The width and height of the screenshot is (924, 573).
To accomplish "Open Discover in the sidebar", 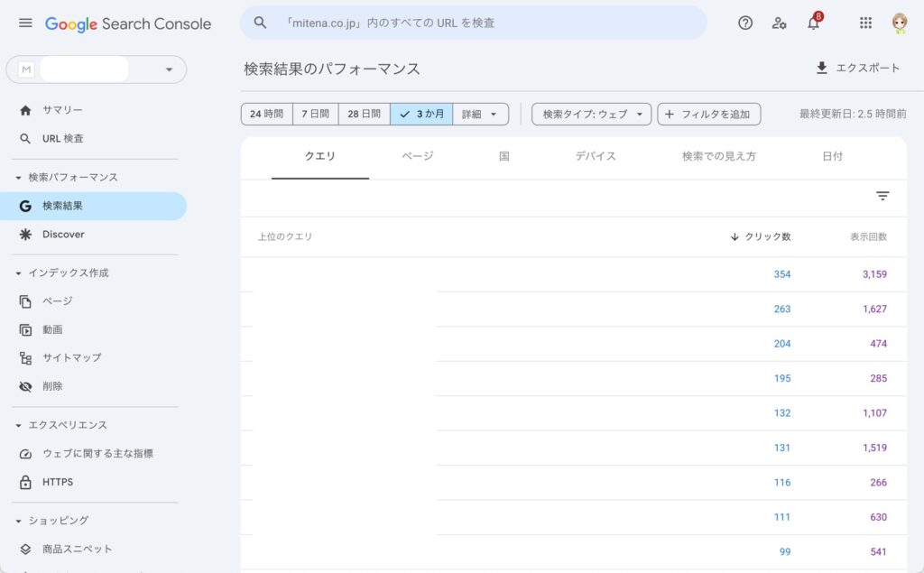I will [63, 235].
